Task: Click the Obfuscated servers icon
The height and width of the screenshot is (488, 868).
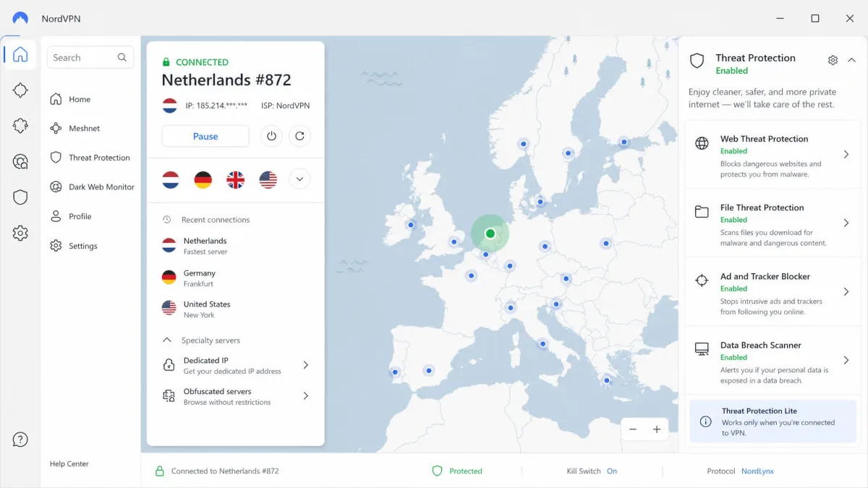Action: (169, 396)
